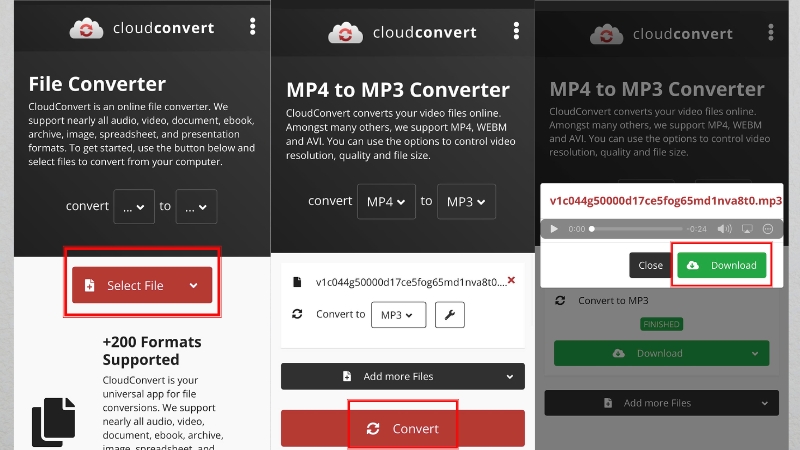800x450 pixels.
Task: Open the three-dot menu in File Converter panel
Action: pos(253,27)
